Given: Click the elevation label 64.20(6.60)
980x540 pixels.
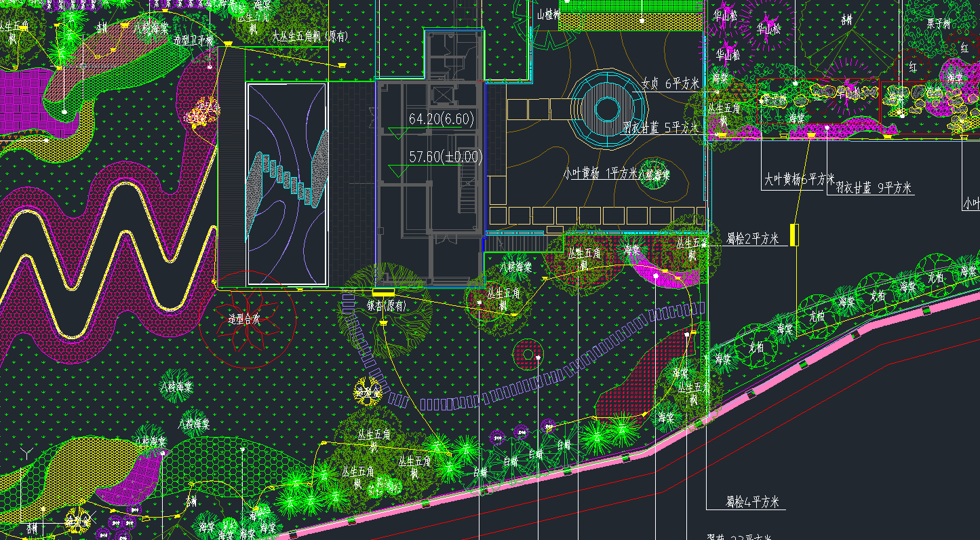Looking at the screenshot, I should tap(442, 119).
